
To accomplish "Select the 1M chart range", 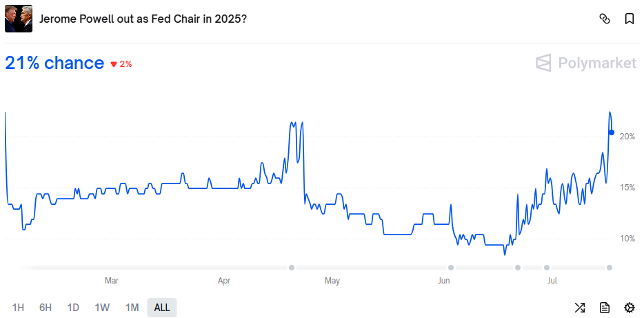I will [x=132, y=308].
